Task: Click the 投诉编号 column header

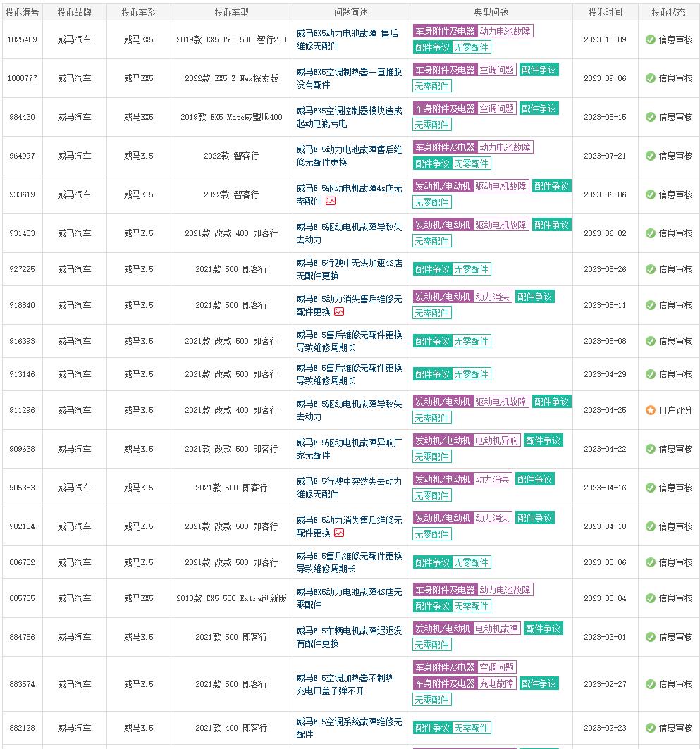Action: click(x=23, y=12)
